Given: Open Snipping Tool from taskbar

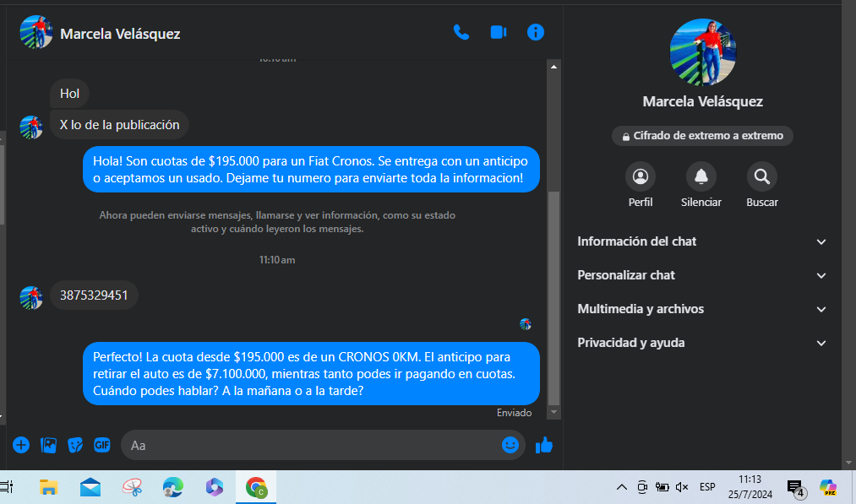Looking at the screenshot, I should (x=132, y=487).
